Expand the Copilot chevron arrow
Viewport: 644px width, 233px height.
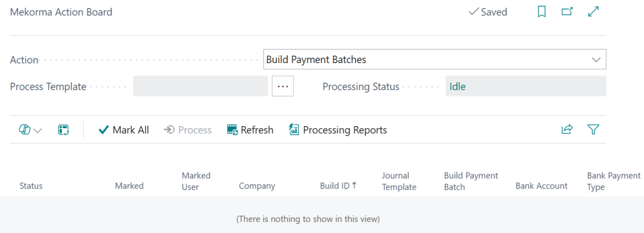[37, 131]
